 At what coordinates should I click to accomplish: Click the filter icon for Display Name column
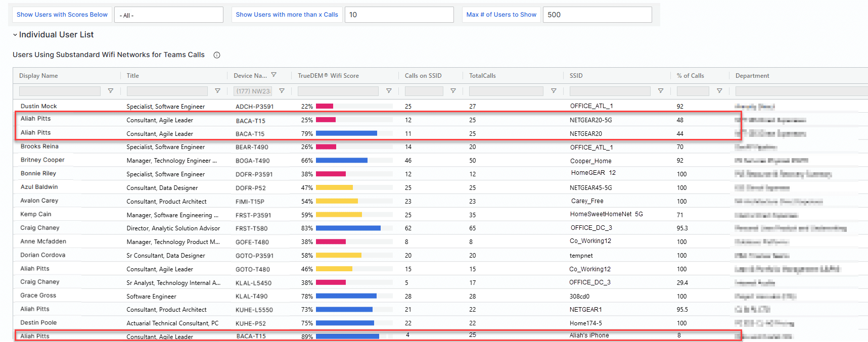click(x=110, y=91)
